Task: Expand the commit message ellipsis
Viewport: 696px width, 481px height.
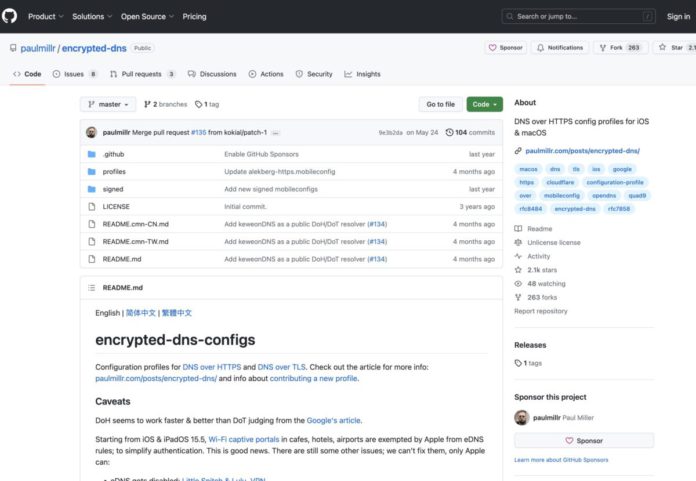Action: [x=275, y=132]
